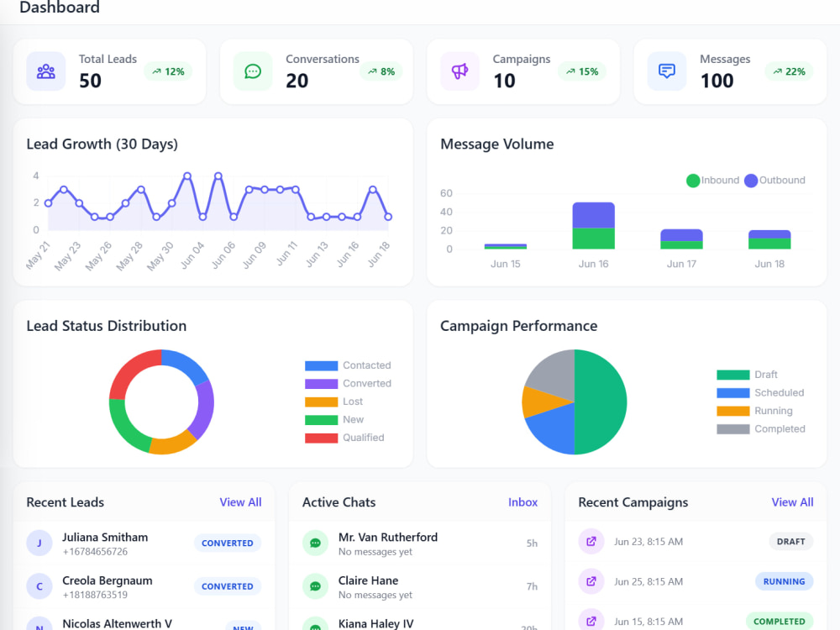Toggle Converted in Lead Status legend
Image resolution: width=840 pixels, height=630 pixels.
[349, 384]
